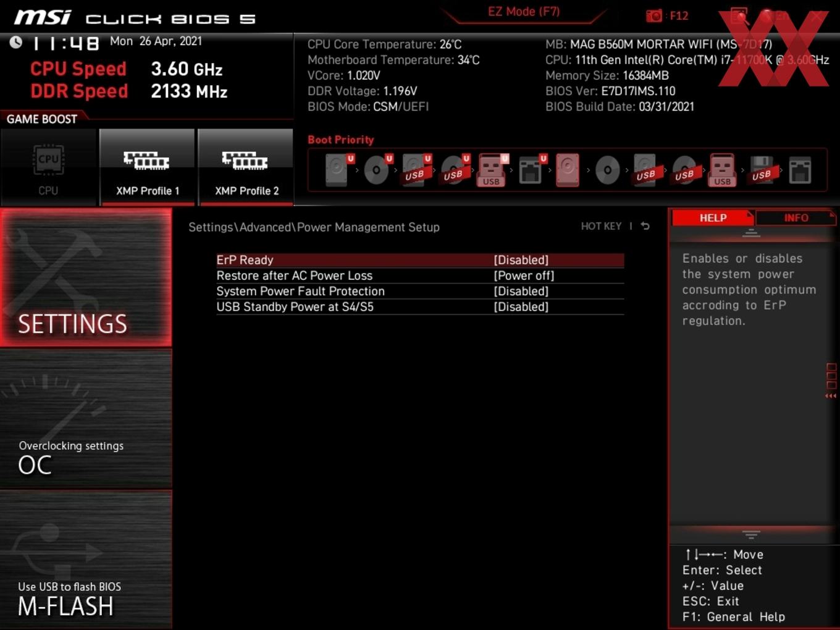Viewport: 840px width, 630px height.
Task: Click the date Mon 26 Apr, 2021
Action: [156, 41]
